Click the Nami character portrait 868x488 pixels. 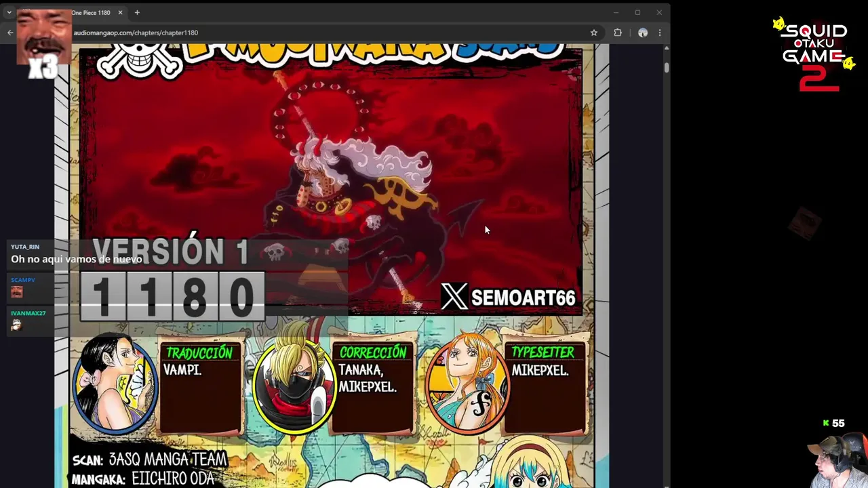click(467, 383)
